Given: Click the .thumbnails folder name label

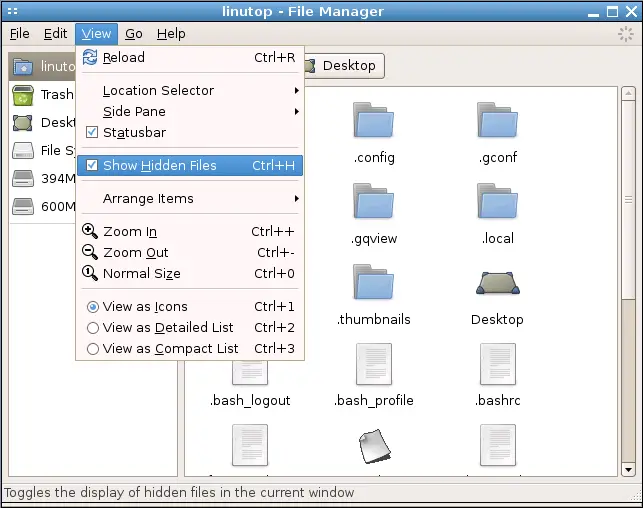Looking at the screenshot, I should coord(374,319).
